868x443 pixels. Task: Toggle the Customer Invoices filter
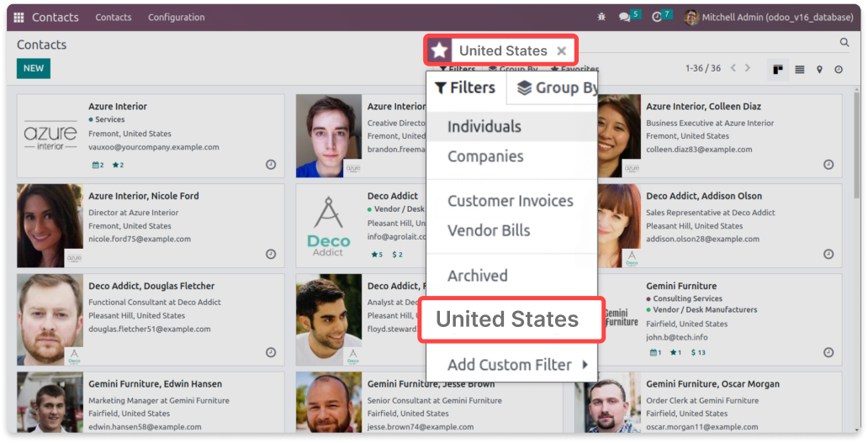click(512, 200)
